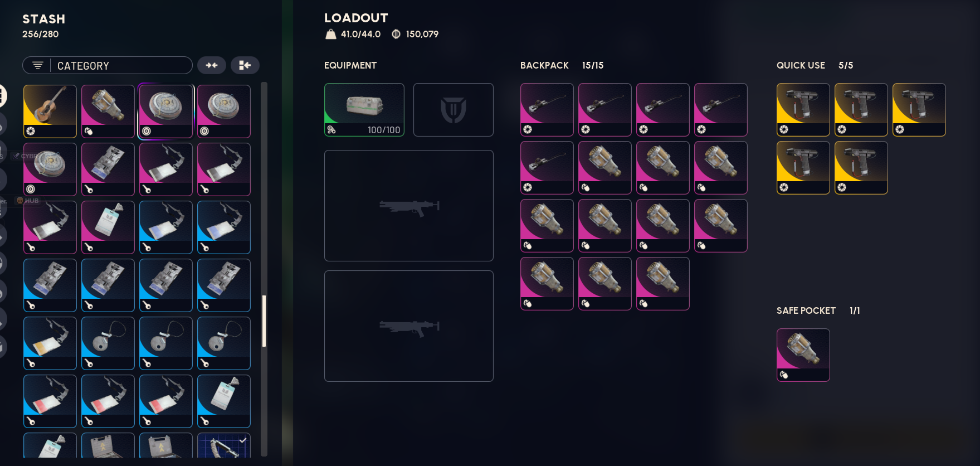Select the fifth quick use gun item
980x466 pixels.
pos(861,168)
